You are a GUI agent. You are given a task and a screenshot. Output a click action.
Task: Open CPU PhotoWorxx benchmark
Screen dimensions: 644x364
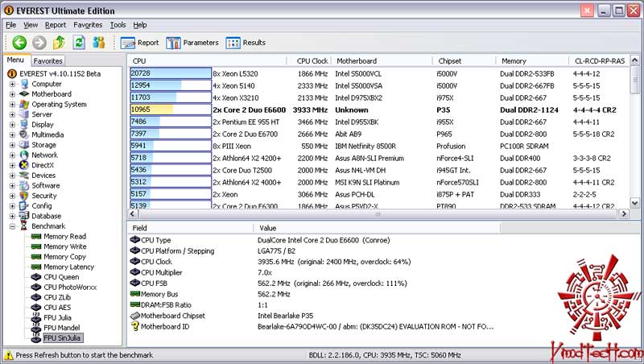click(70, 287)
